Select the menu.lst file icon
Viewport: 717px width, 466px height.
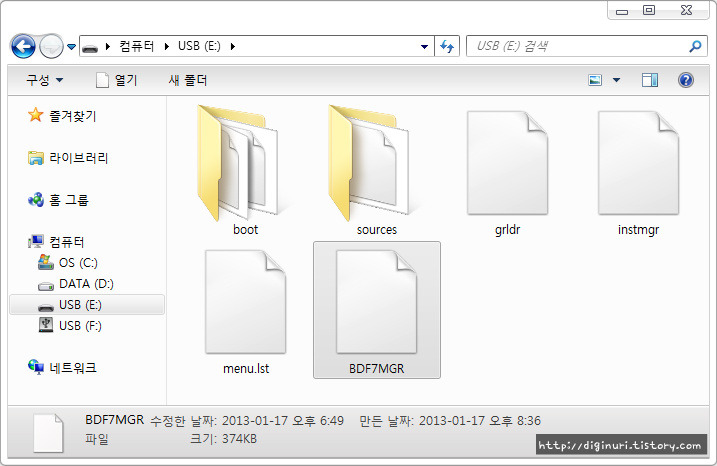(x=246, y=302)
